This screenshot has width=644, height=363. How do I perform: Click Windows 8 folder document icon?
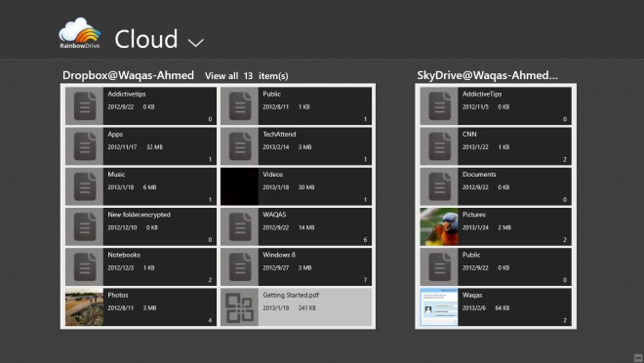pos(240,267)
